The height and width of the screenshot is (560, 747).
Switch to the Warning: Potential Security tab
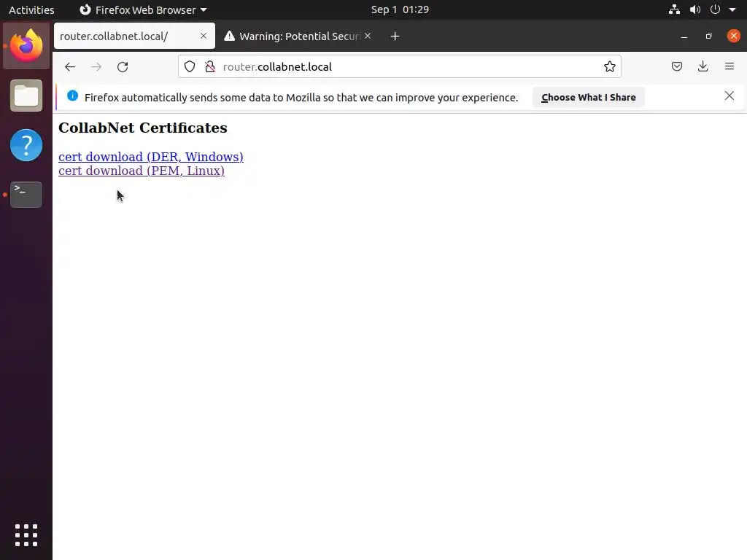tap(298, 36)
